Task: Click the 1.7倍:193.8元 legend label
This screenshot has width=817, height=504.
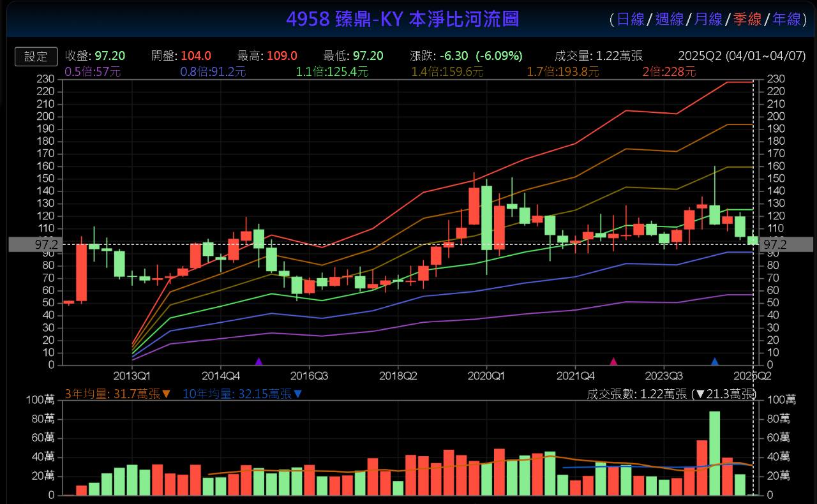Action: tap(562, 71)
